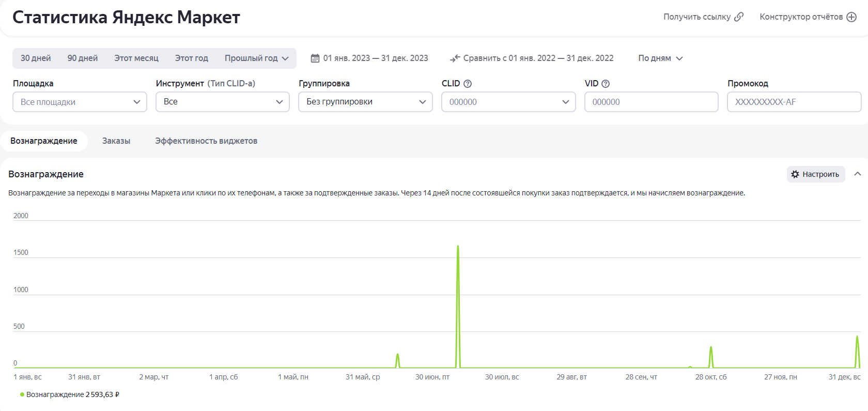Open CLID 000000 dropdown

coord(508,102)
